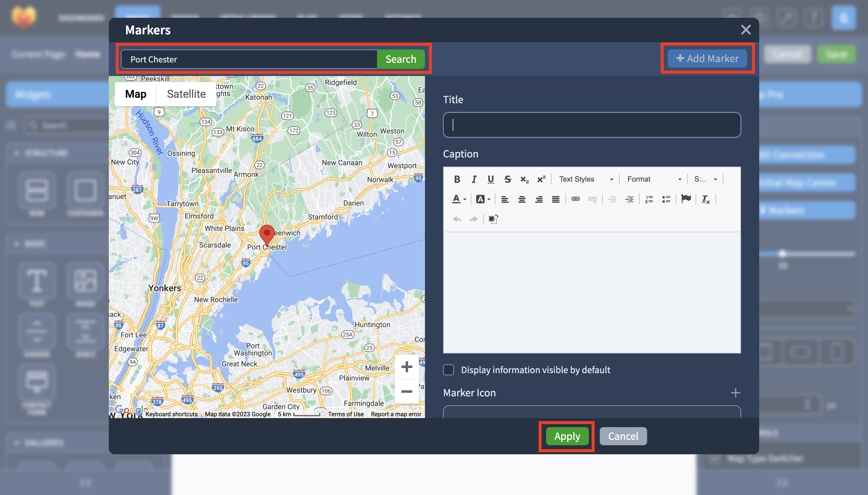Click the unlink icon
Image resolution: width=868 pixels, height=495 pixels.
coord(592,199)
